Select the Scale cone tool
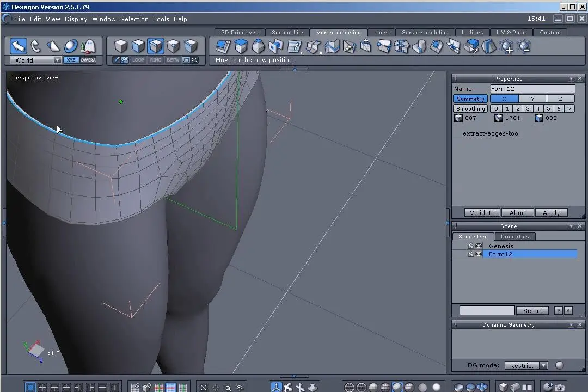 (x=53, y=46)
